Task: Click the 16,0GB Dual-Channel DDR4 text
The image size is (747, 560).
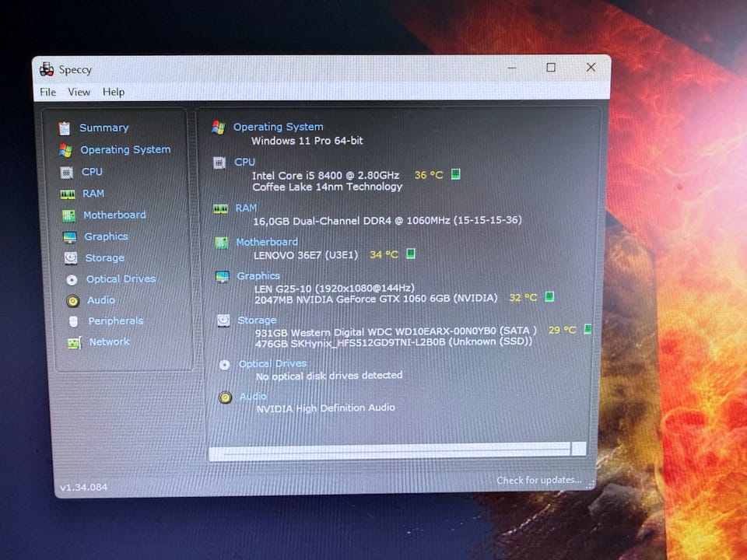Action: tap(387, 221)
